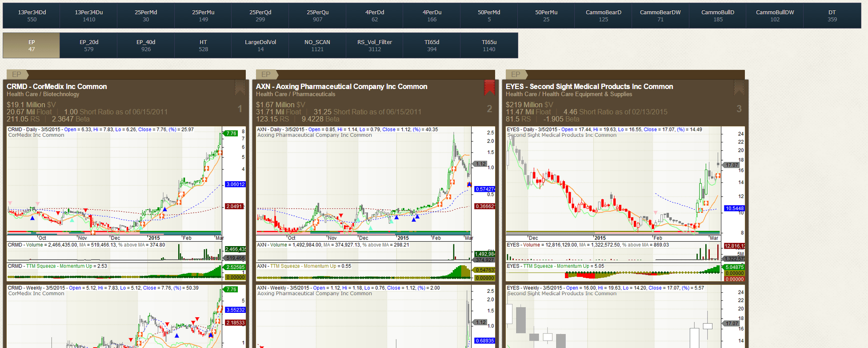Image resolution: width=868 pixels, height=348 pixels.
Task: Toggle the CRMD card bookmark flag
Action: coord(240,88)
